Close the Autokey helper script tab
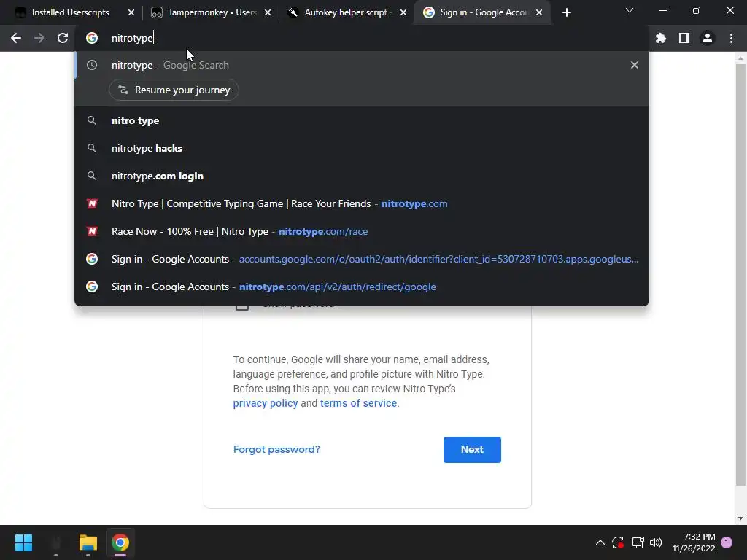Viewport: 747px width, 560px height. 403,13
